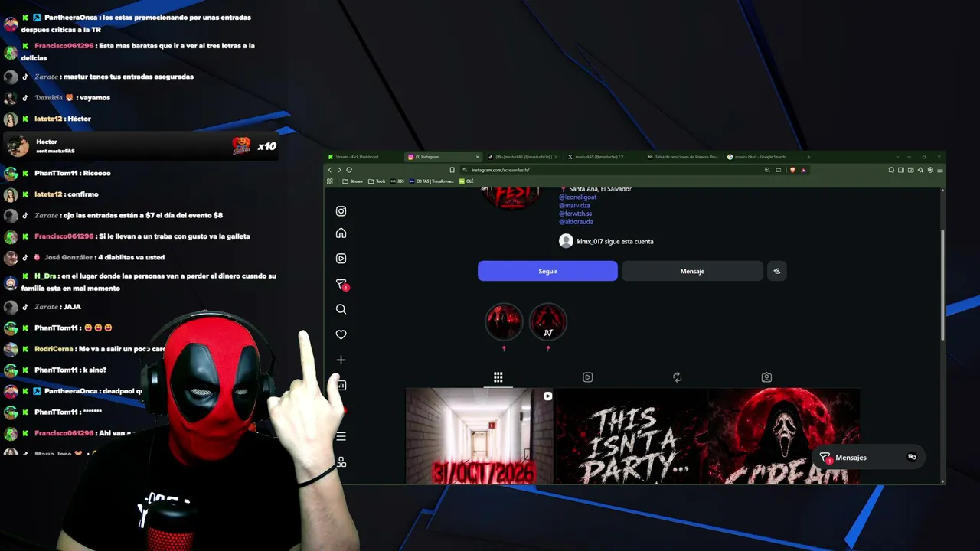Click the Brave Rewards triangle icon
This screenshot has width=980, height=551.
[803, 170]
